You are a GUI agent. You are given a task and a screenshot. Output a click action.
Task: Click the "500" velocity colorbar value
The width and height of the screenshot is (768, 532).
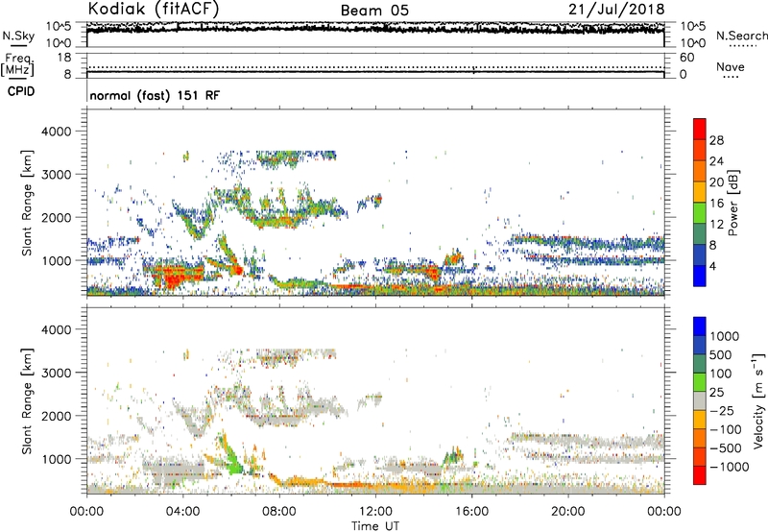[720, 354]
